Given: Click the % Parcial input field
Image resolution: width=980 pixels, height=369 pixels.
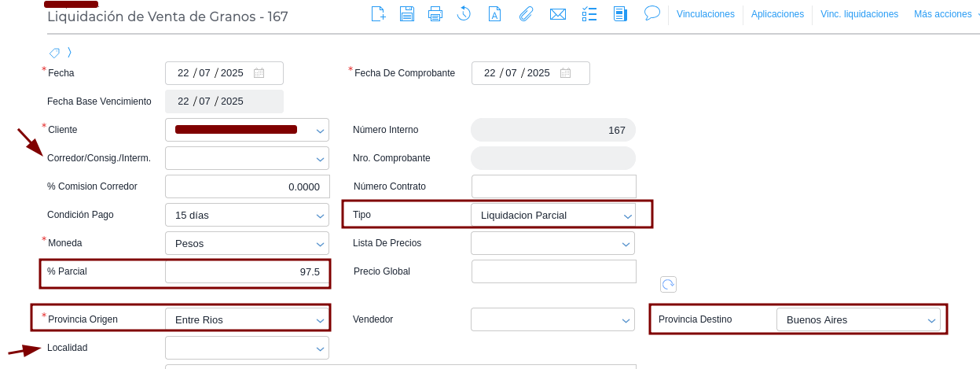Looking at the screenshot, I should pos(248,271).
